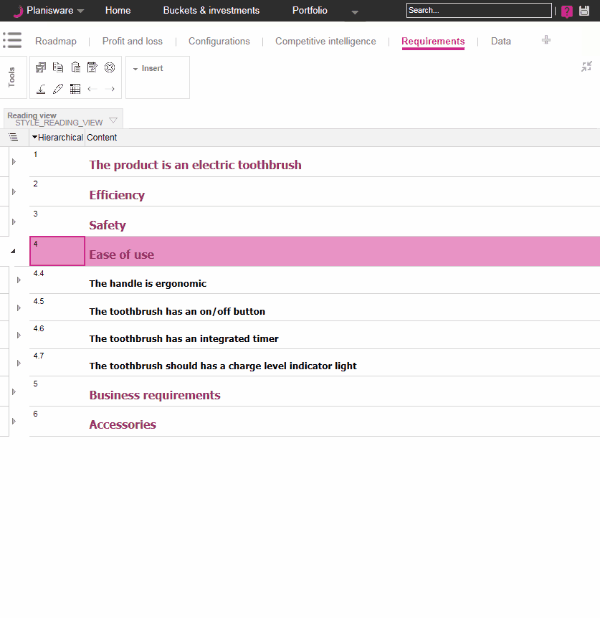This screenshot has width=600, height=618.
Task: Switch to the Roadmap tab
Action: click(56, 41)
